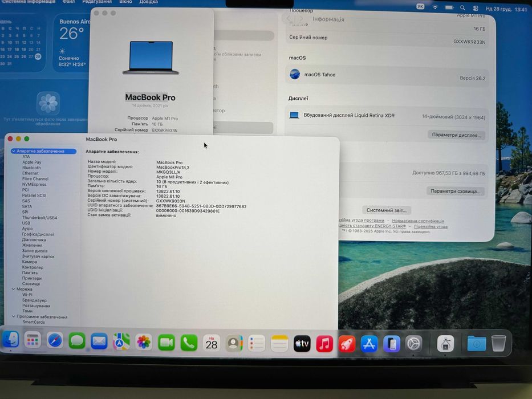Select Ethernet in the sidebar
The image size is (532, 399).
[x=30, y=173]
